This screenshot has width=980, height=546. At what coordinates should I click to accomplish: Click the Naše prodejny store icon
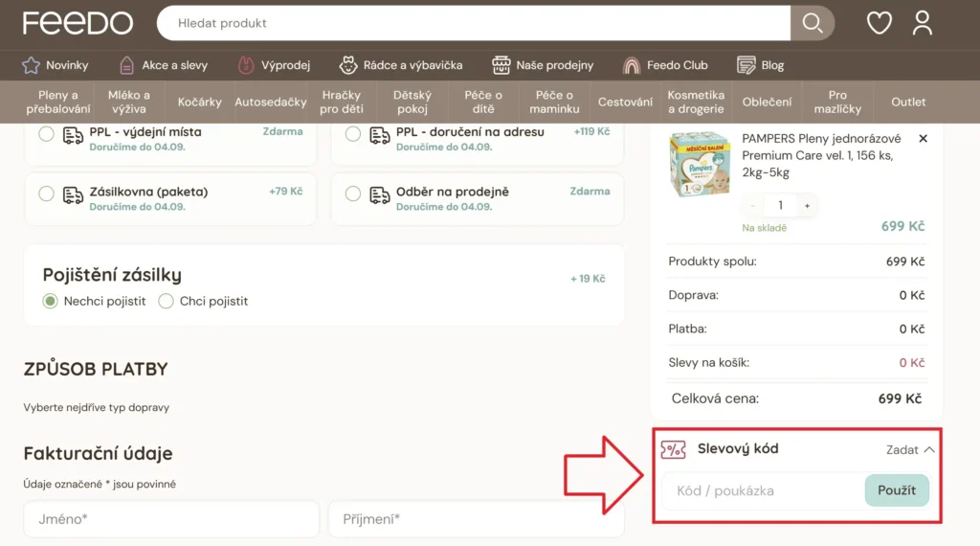click(501, 65)
